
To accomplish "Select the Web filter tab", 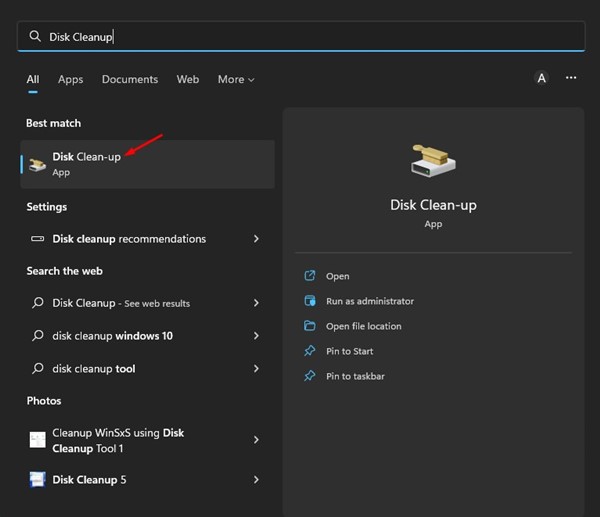I will pos(188,79).
